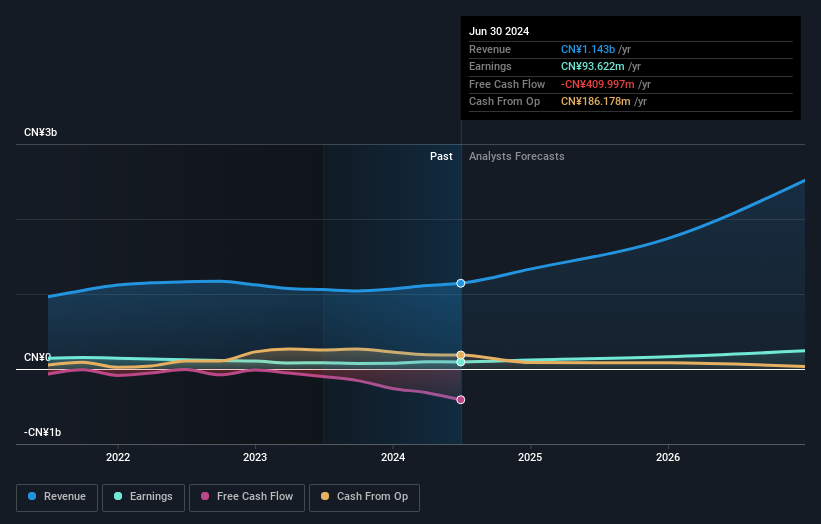Viewport: 821px width, 524px height.
Task: Click the CN¥3b y-axis label
Action: pyautogui.click(x=40, y=132)
